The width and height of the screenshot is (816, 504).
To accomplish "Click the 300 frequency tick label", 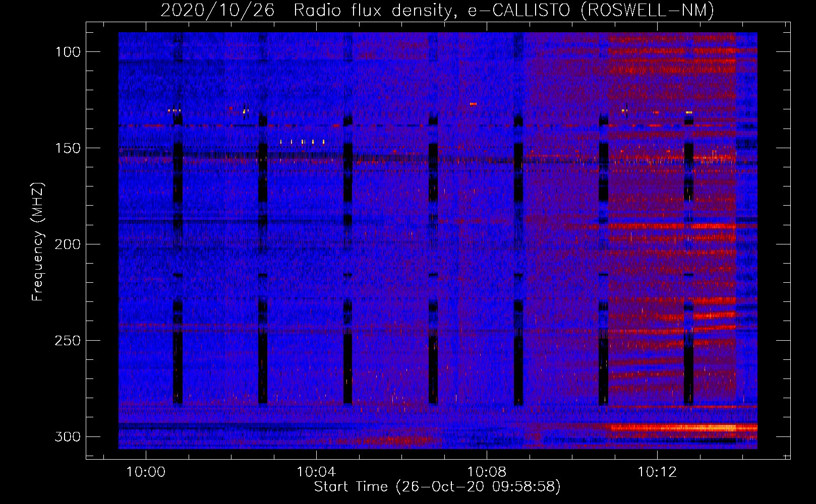I will tap(68, 436).
